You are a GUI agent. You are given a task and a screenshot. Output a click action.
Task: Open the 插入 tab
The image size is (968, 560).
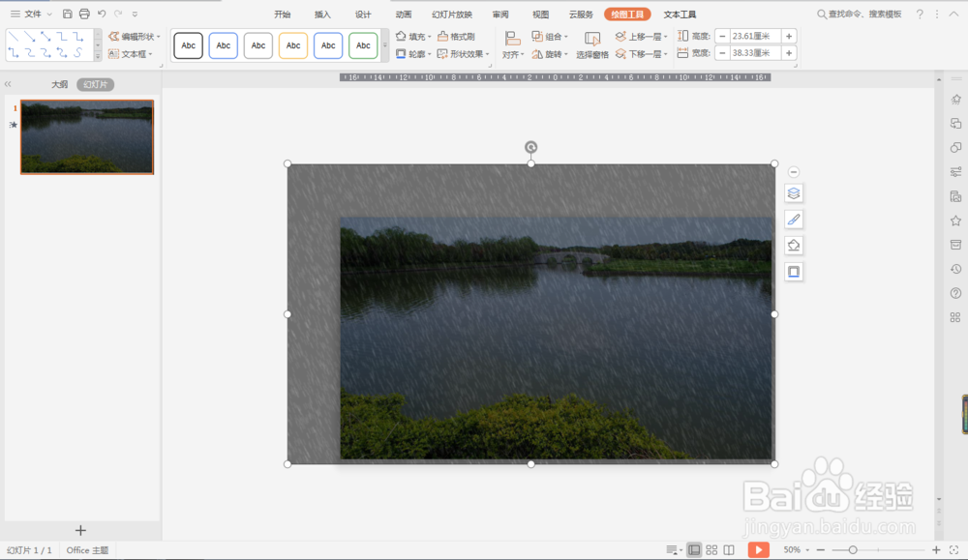(x=322, y=15)
